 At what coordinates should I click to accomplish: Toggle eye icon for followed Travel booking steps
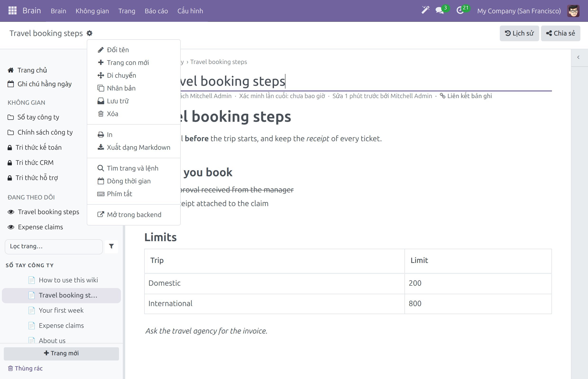[x=11, y=212]
